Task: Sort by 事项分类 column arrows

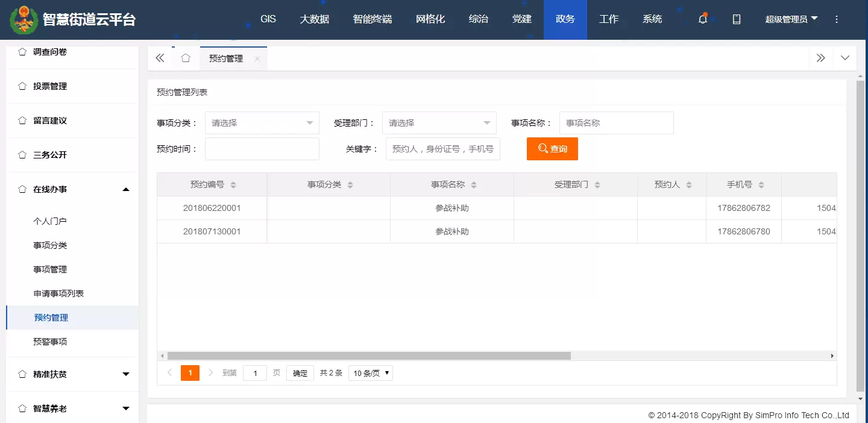Action: [350, 184]
